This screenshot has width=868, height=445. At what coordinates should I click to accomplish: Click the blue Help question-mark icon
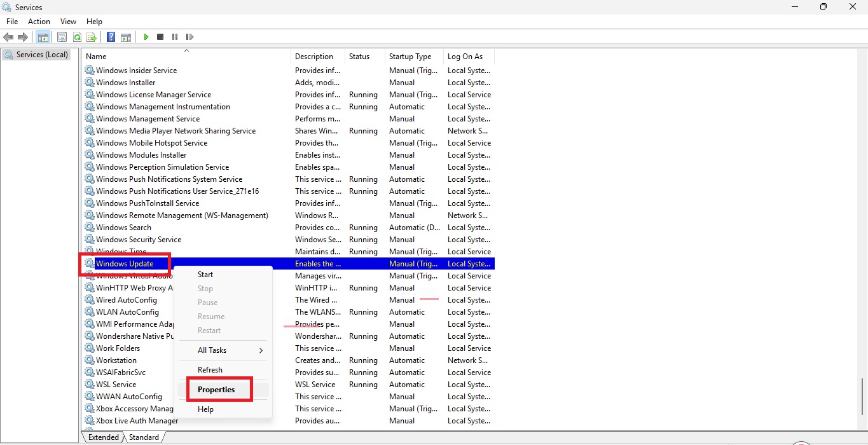[x=111, y=37]
